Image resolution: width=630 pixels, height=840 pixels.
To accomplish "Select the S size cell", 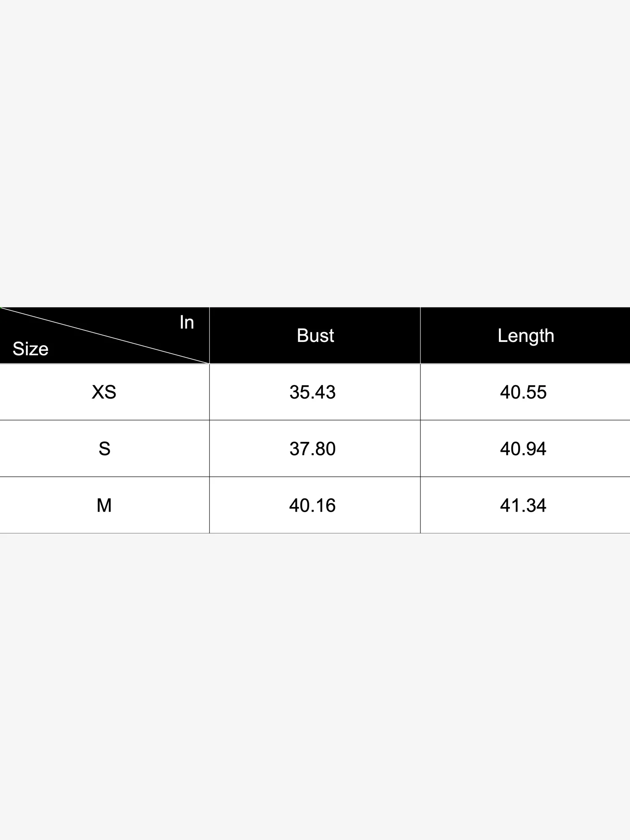I will 104,449.
